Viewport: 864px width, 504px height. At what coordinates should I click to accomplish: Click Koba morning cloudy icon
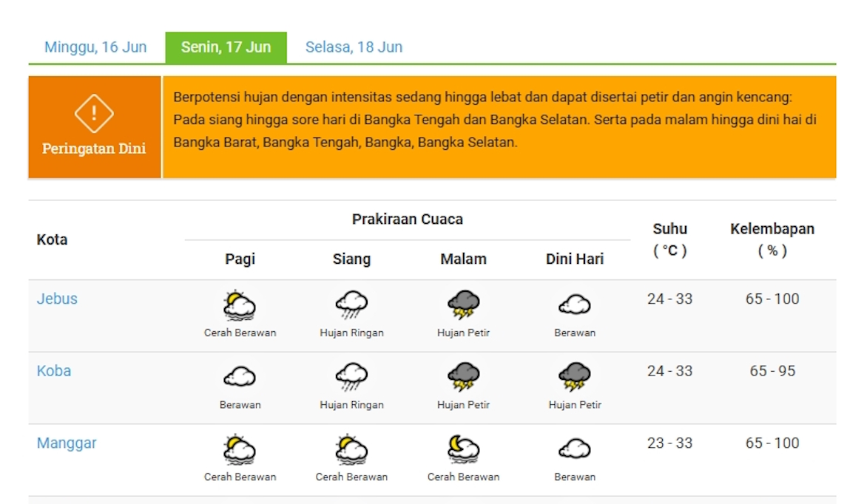point(240,377)
